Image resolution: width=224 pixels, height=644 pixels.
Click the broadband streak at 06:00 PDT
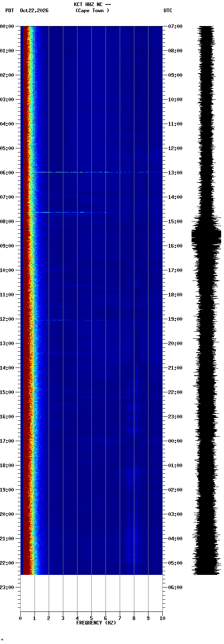(x=97, y=172)
